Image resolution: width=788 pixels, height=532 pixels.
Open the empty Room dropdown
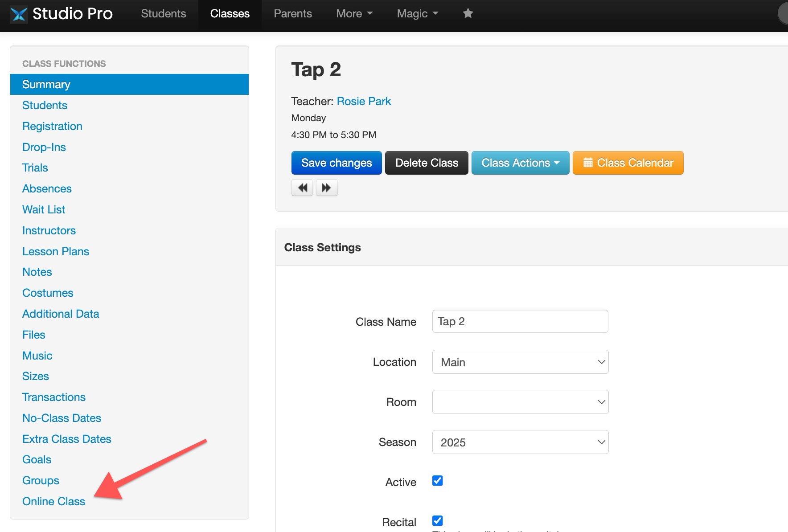click(x=520, y=402)
